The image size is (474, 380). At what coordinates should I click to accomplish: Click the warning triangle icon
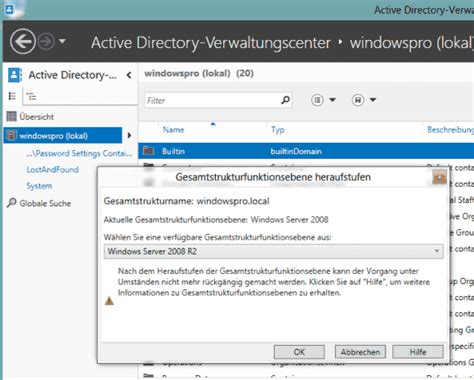pyautogui.click(x=109, y=301)
